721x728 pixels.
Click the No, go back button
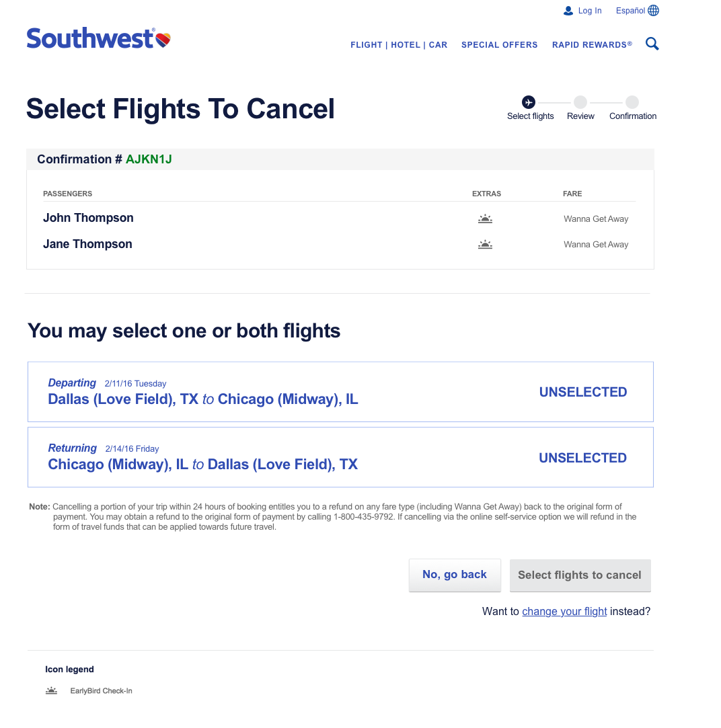coord(455,575)
